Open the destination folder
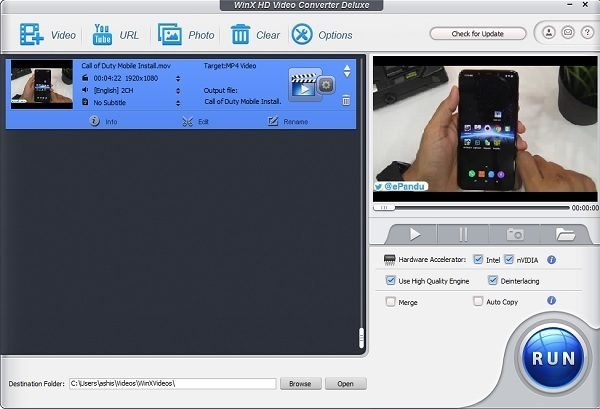 [x=346, y=383]
